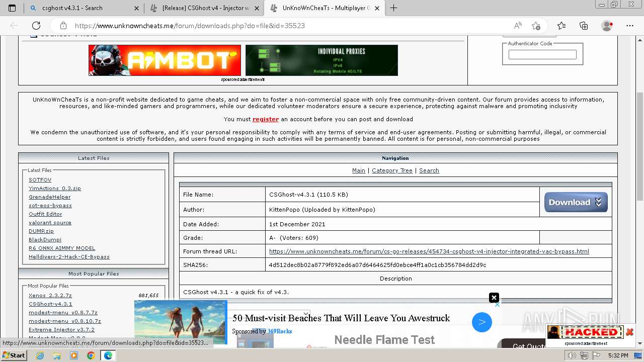Open the Main navigation link

point(359,170)
